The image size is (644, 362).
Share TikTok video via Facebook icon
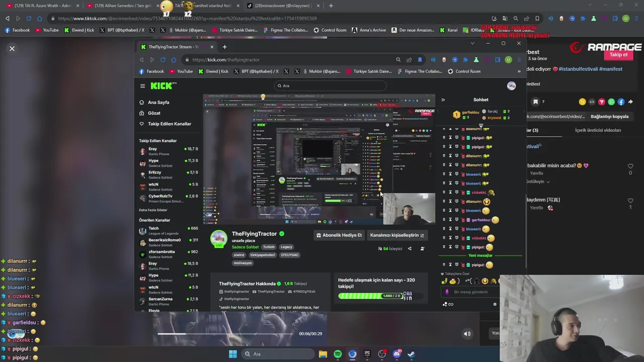pyautogui.click(x=621, y=102)
